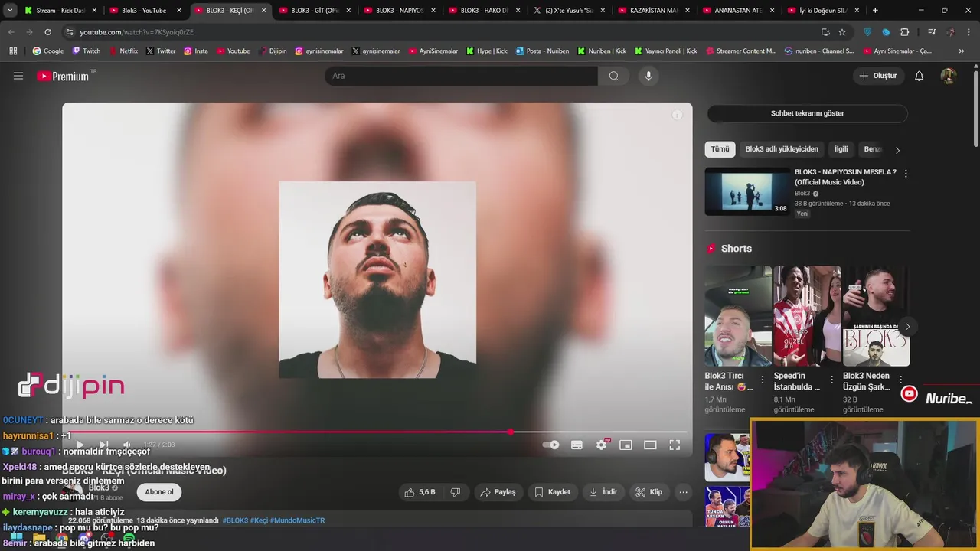Click Oluştur create button
This screenshot has height=551, width=980.
tap(879, 76)
